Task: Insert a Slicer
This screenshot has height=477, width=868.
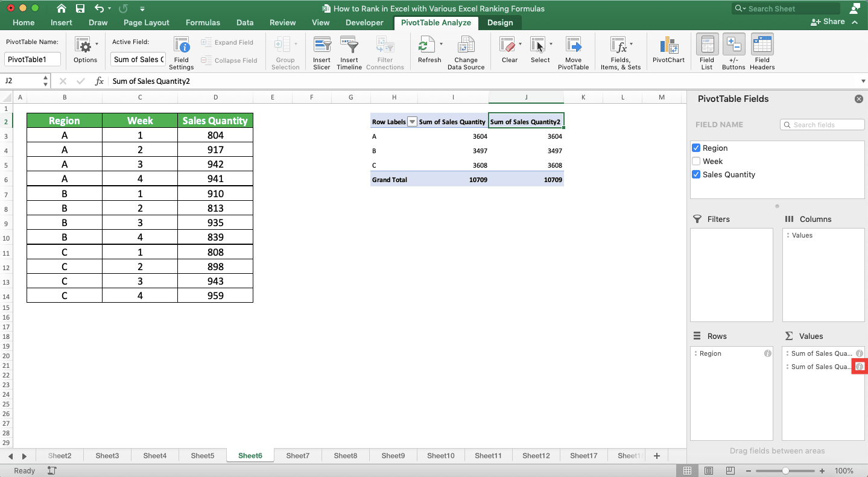Action: pos(322,53)
